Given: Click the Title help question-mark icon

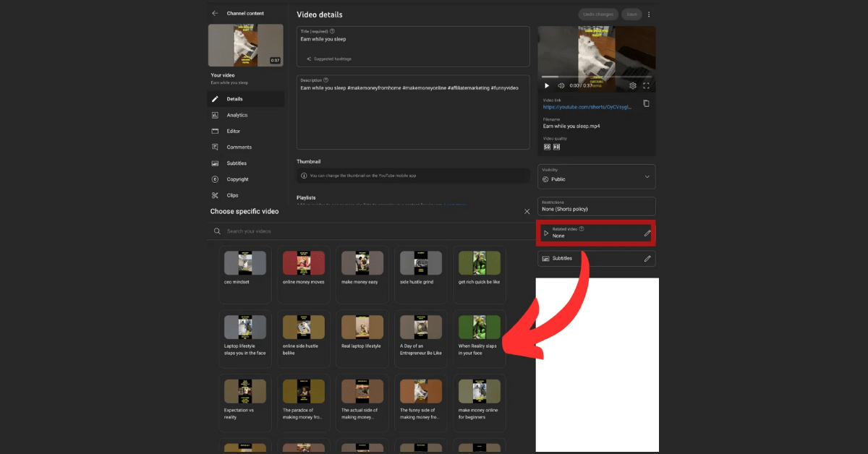Looking at the screenshot, I should (333, 31).
